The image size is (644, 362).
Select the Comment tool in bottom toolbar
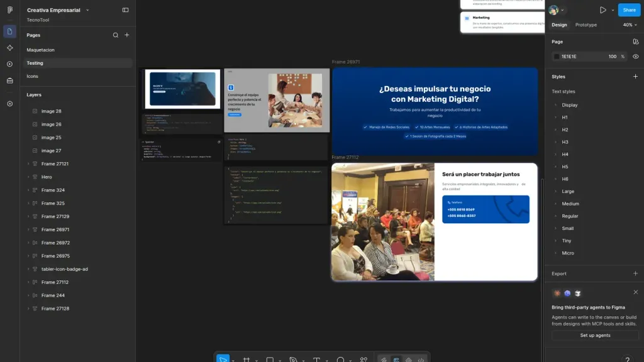(340, 359)
